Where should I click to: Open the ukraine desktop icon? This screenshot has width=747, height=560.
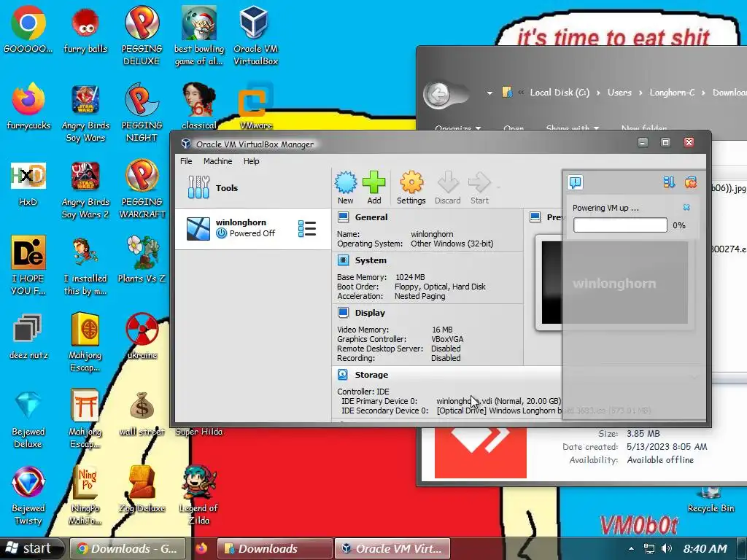coord(142,335)
